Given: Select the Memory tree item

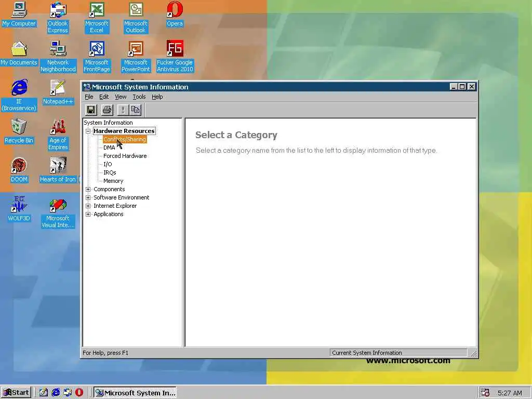Looking at the screenshot, I should 113,181.
